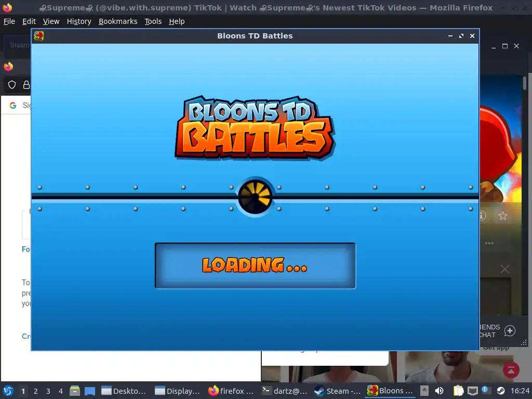The image size is (532, 399).
Task: Click the Steam system tray icon
Action: (x=500, y=391)
